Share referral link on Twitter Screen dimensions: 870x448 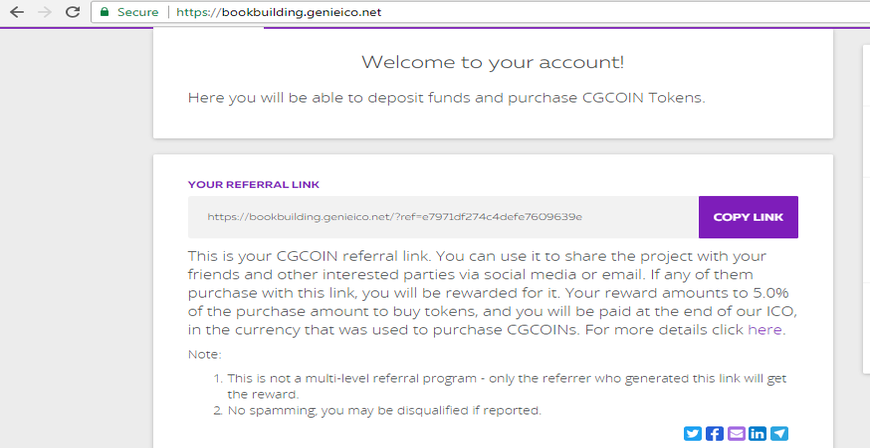692,433
